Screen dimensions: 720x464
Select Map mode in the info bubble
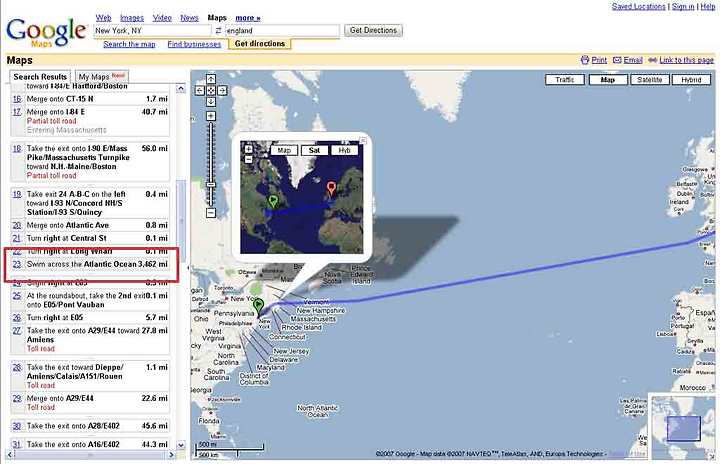click(284, 150)
